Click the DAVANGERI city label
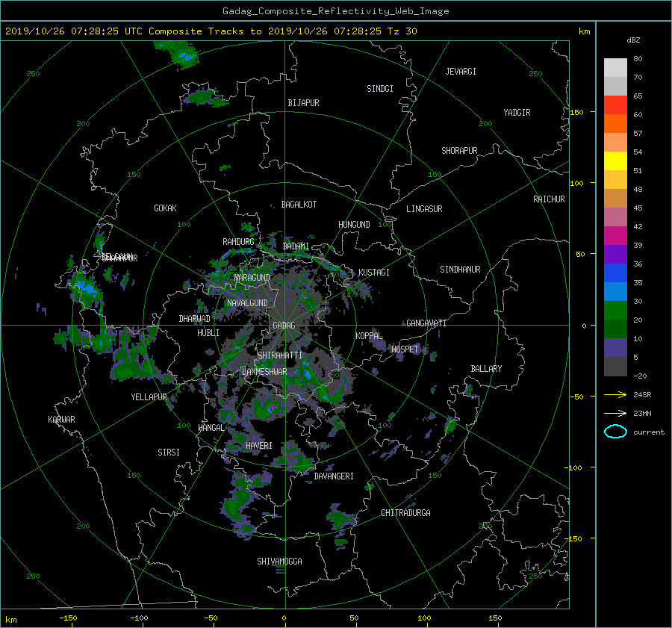Image resolution: width=672 pixels, height=628 pixels. click(334, 476)
